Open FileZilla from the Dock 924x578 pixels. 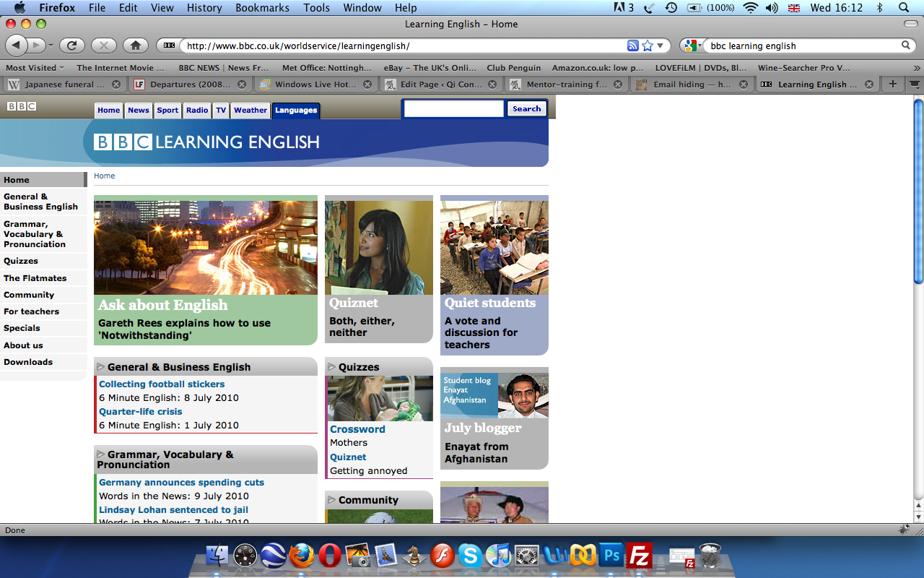[640, 555]
